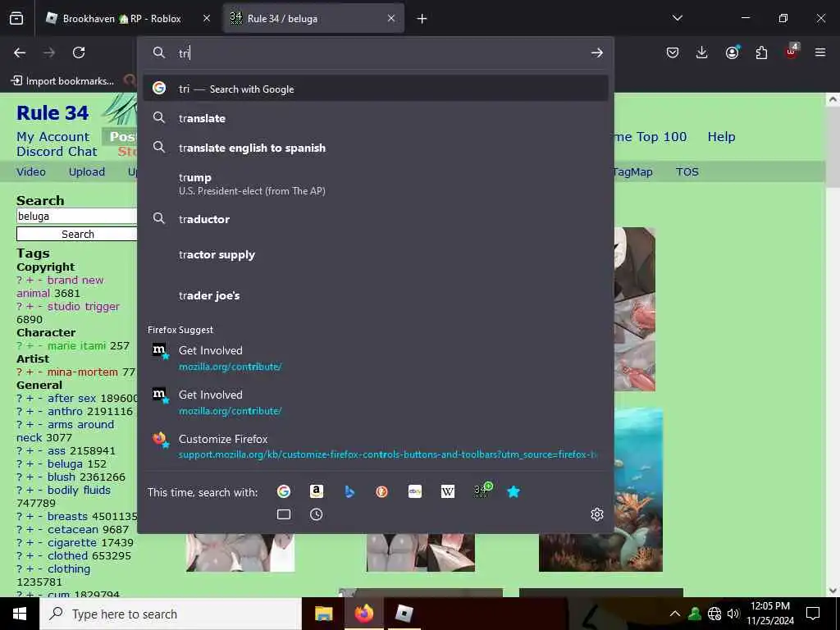Open File Explorer from the taskbar
Viewport: 840px width, 630px height.
[x=323, y=614]
